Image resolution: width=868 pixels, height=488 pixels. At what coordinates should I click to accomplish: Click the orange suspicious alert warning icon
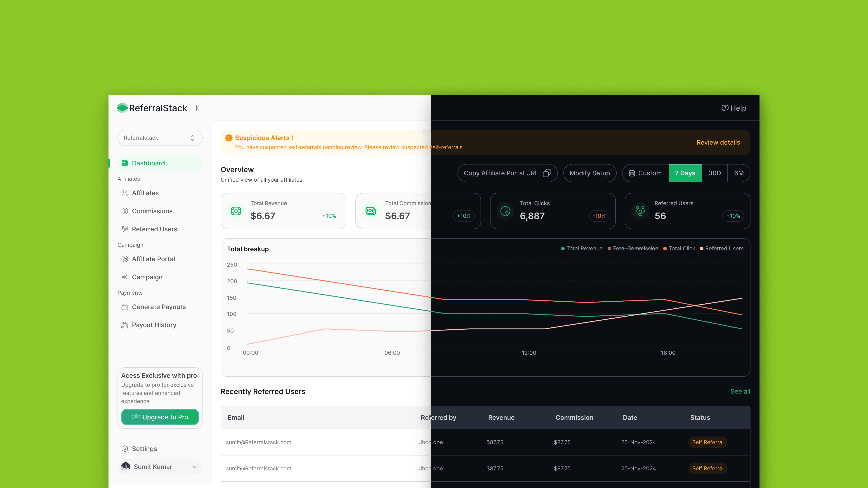pos(229,138)
